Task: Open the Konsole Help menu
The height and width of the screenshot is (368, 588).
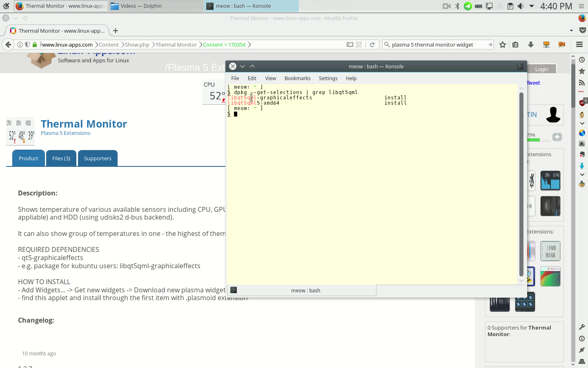Action: click(x=351, y=78)
